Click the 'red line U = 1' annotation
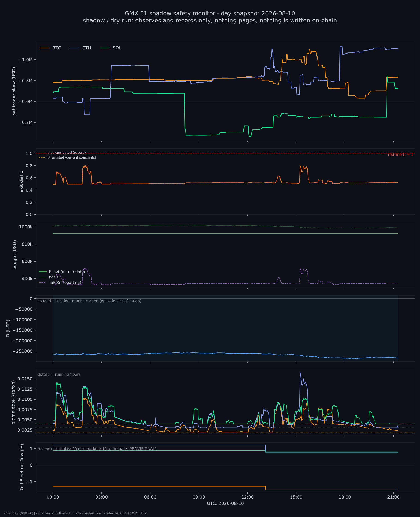Image resolution: width=420 pixels, height=517 pixels. (400, 155)
